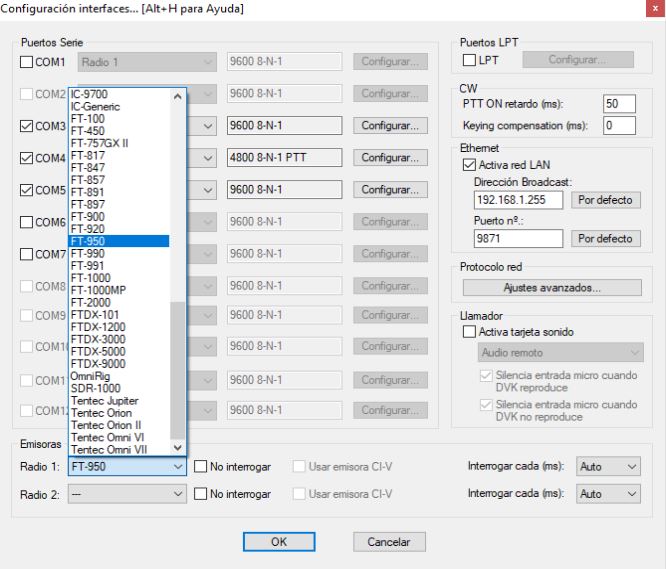
Task: Edit the PTT ON retardo field
Action: (x=619, y=104)
